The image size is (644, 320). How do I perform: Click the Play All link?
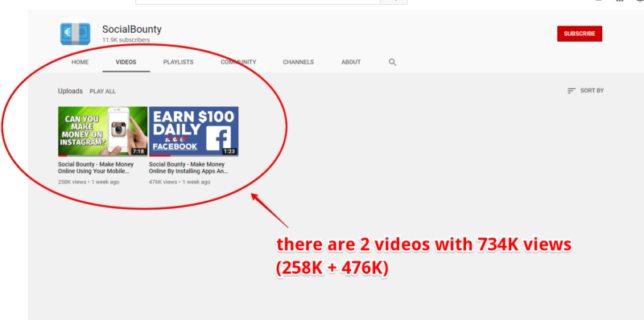[103, 92]
